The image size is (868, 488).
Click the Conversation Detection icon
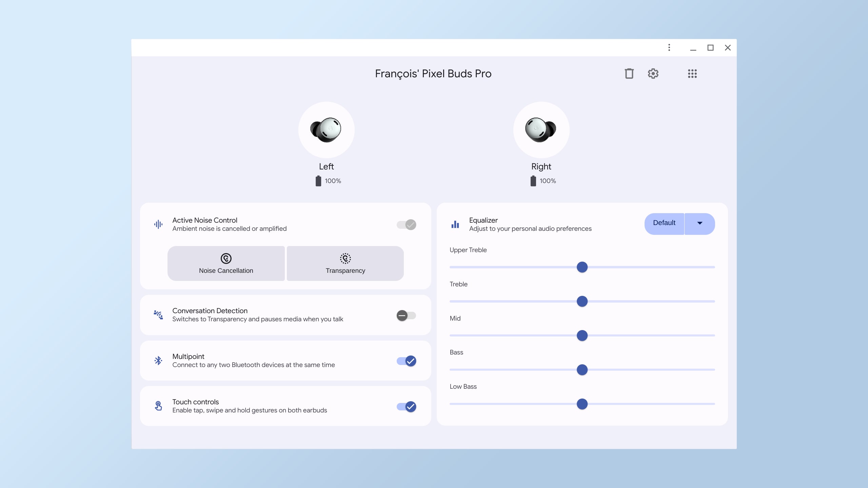tap(158, 314)
